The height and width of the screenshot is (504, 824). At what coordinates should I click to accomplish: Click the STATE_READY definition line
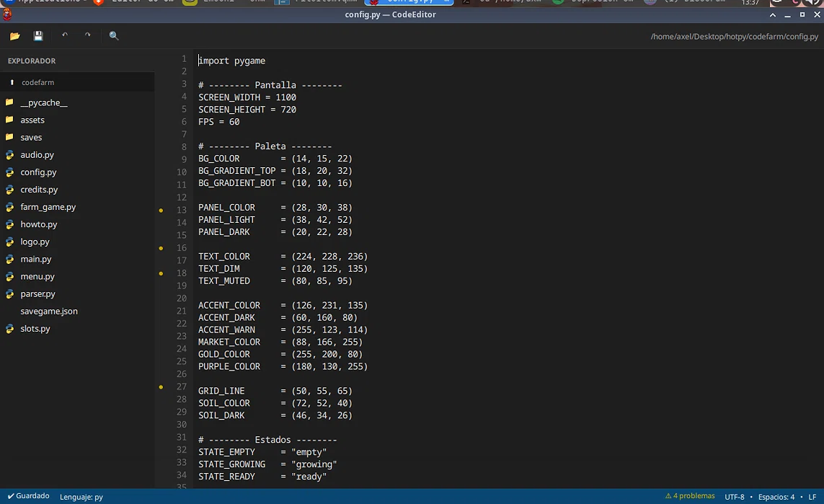point(262,476)
